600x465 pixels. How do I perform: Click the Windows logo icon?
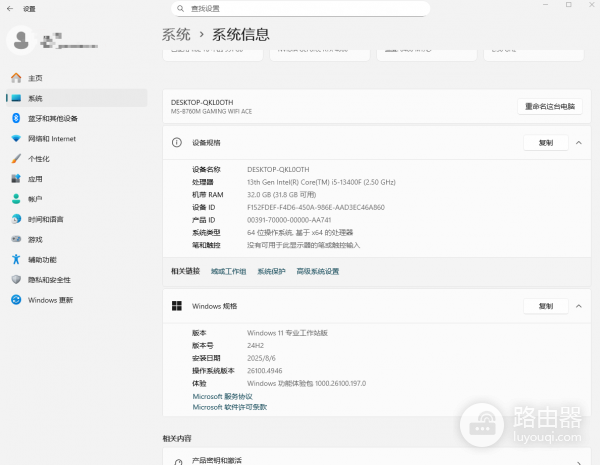click(x=177, y=306)
